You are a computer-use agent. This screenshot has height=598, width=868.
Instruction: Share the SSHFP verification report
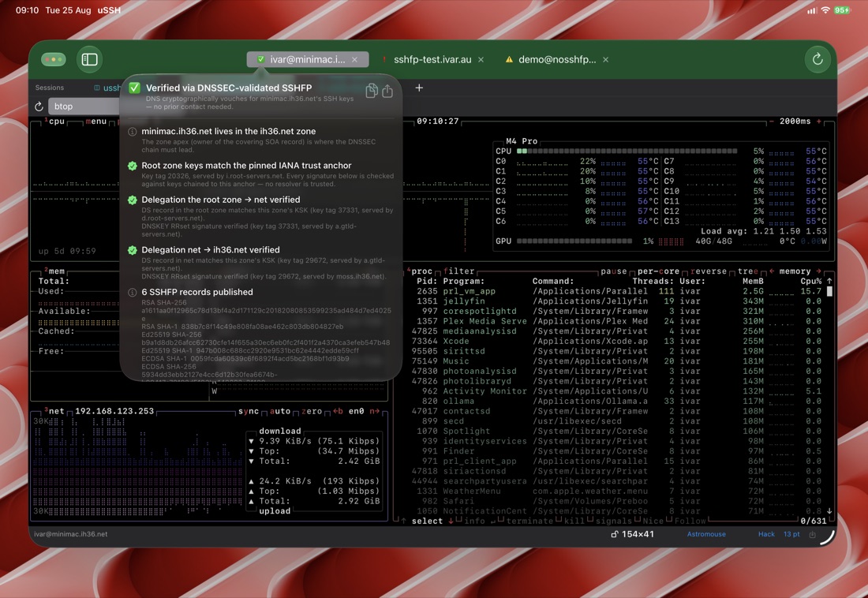click(x=387, y=91)
